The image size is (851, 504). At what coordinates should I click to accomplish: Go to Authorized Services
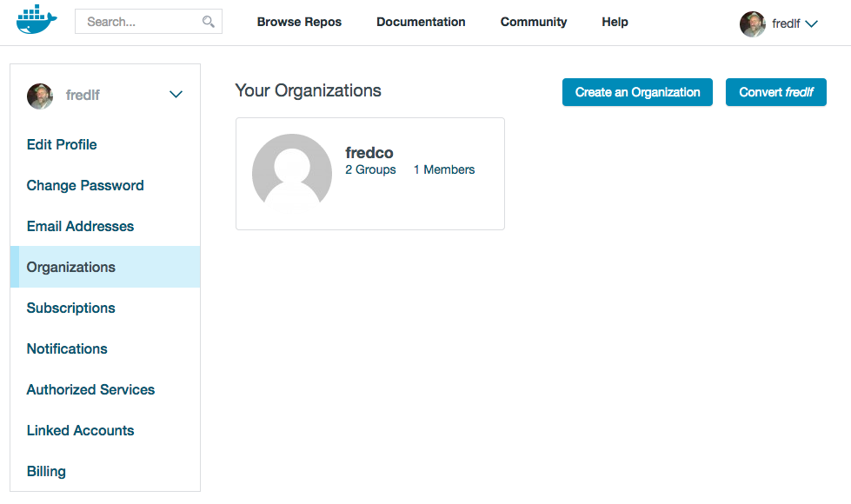pos(90,389)
